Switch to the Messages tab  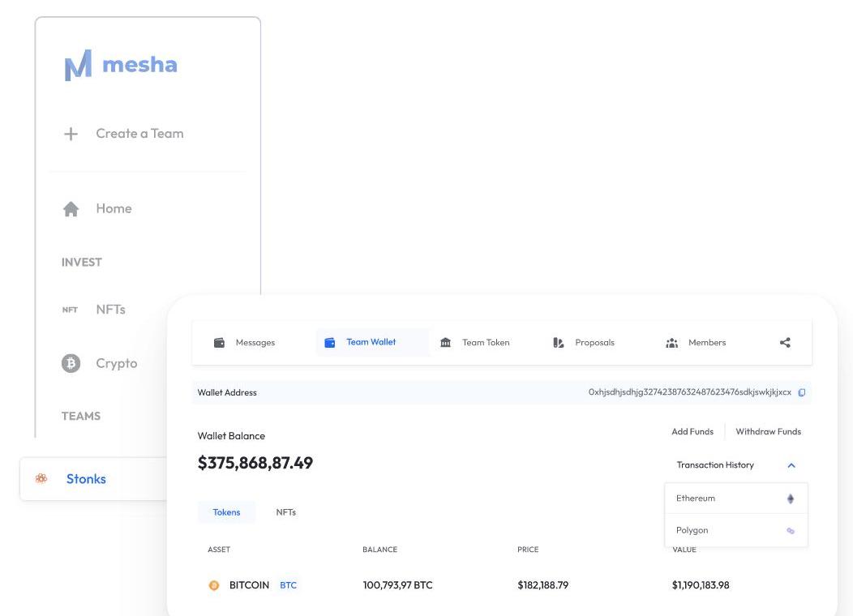245,343
